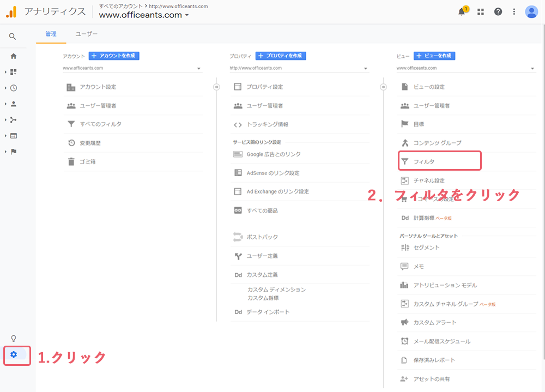Expand the Behavior sidebar section arrow
The image size is (545, 392).
tap(5, 136)
